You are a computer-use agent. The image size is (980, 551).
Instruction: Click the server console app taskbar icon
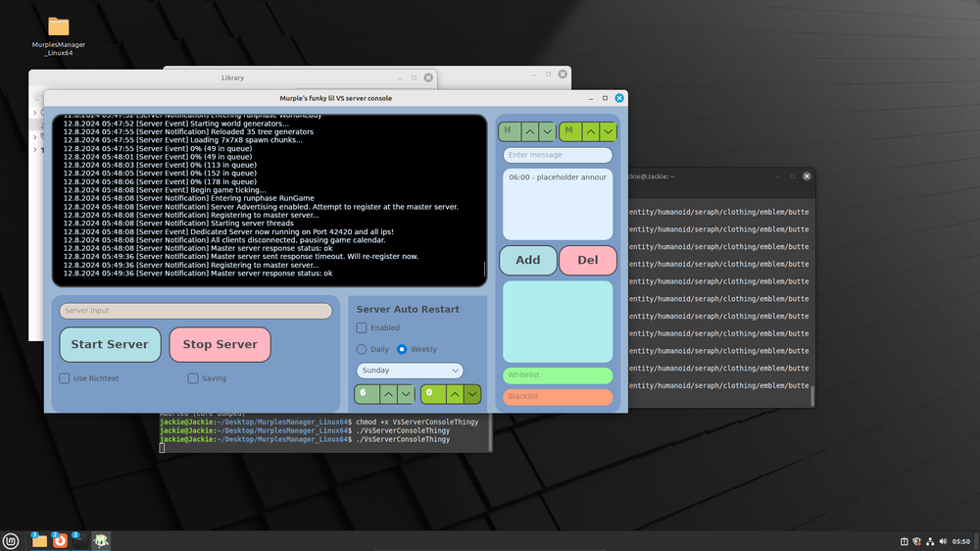pyautogui.click(x=101, y=540)
